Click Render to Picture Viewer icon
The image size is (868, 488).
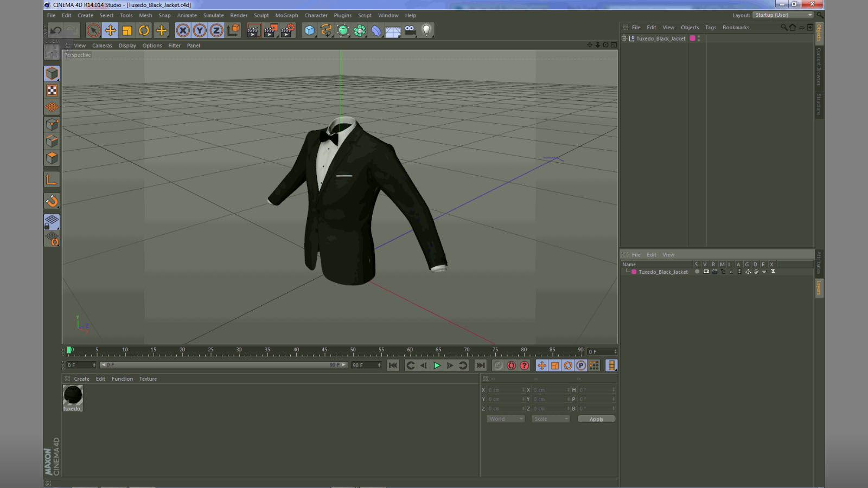270,30
